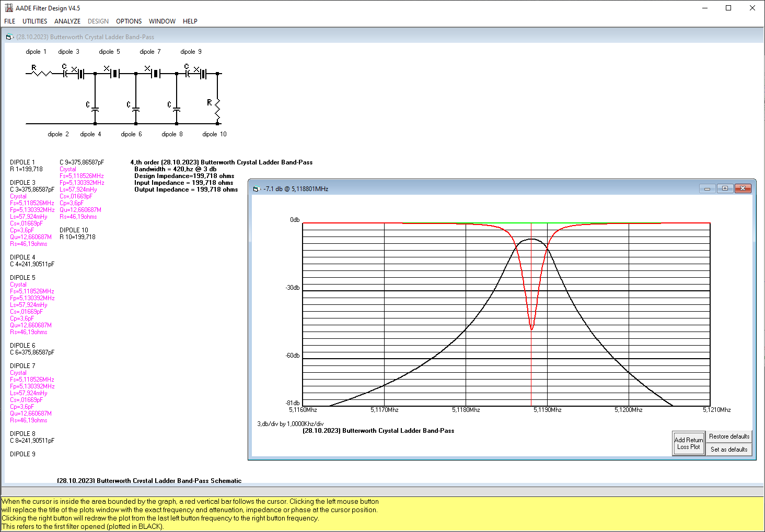Open the ANALYZE menu

point(67,21)
